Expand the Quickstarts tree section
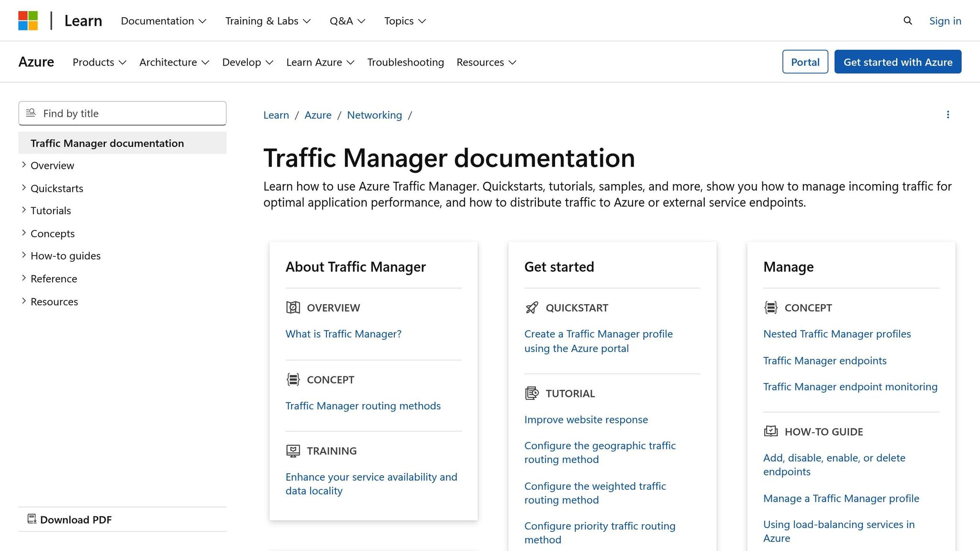The height and width of the screenshot is (551, 980). [23, 188]
